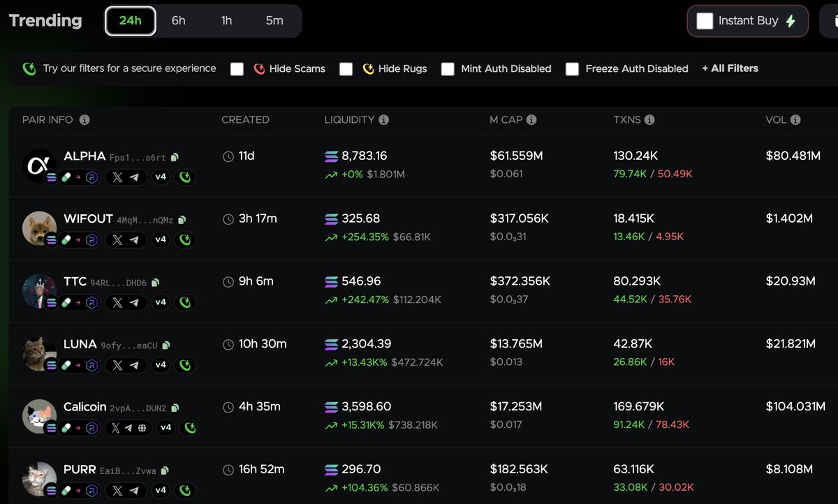Copy the ALPHA token address

[175, 158]
